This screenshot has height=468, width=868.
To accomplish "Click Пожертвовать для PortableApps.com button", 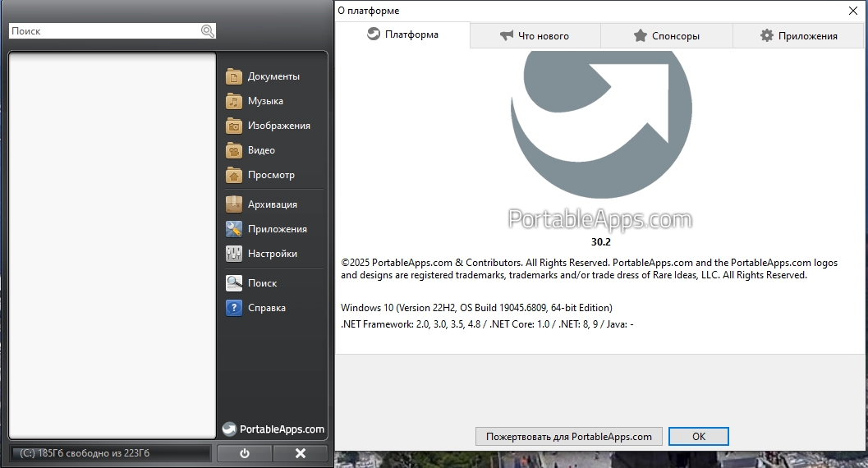I will tap(569, 437).
